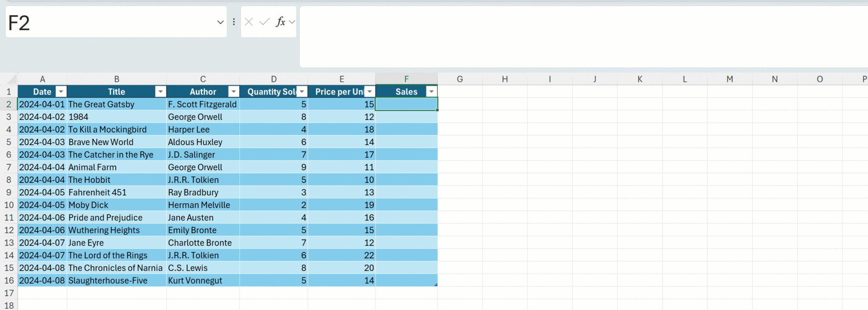
Task: Select column G header
Action: pyautogui.click(x=460, y=79)
